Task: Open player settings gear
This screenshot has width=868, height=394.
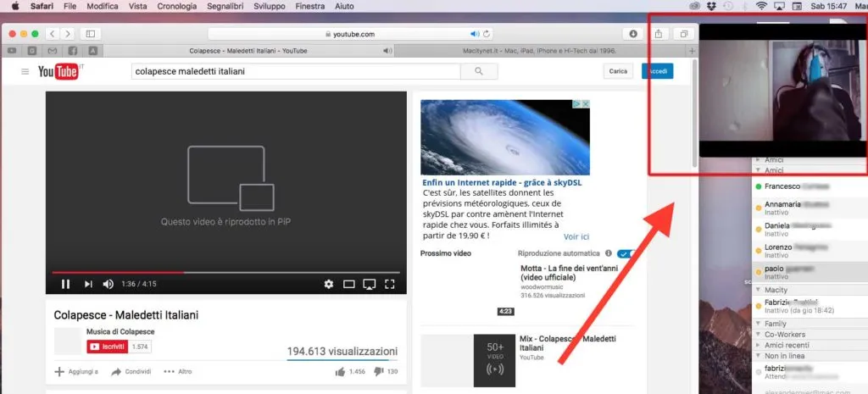Action: click(329, 284)
